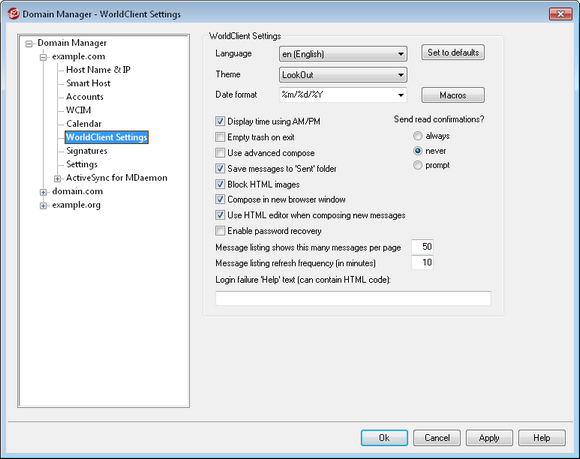Viewport: 580px width, 459px height.
Task: Click the Macros button
Action: pos(453,95)
